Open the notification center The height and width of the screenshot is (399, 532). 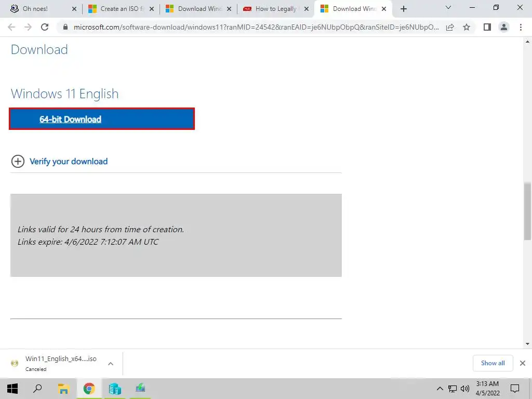[515, 389]
